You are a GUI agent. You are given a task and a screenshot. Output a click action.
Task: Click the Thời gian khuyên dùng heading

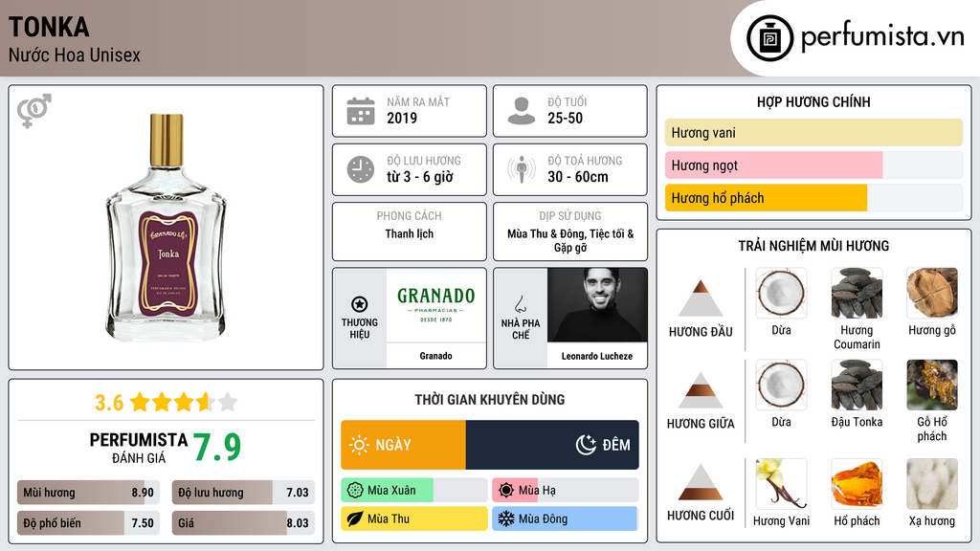pos(490,400)
